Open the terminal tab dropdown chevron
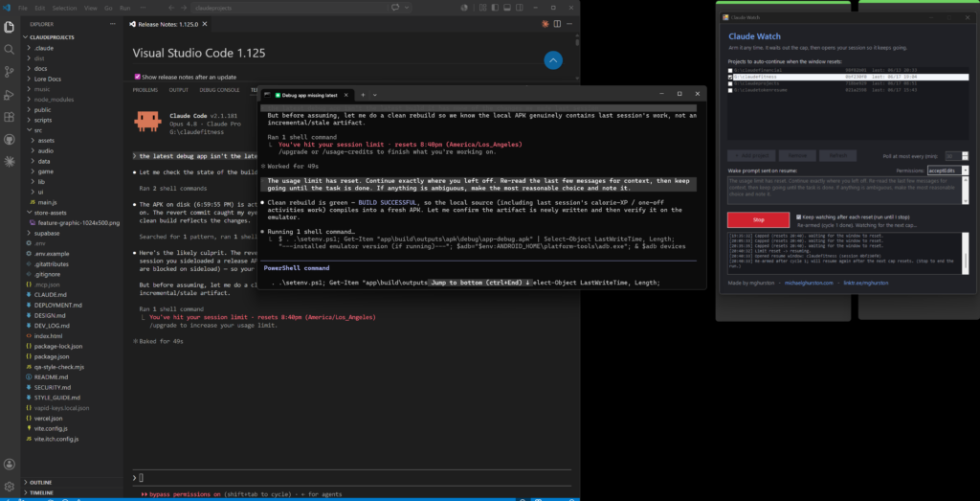Viewport: 980px width, 501px height. pyautogui.click(x=375, y=95)
